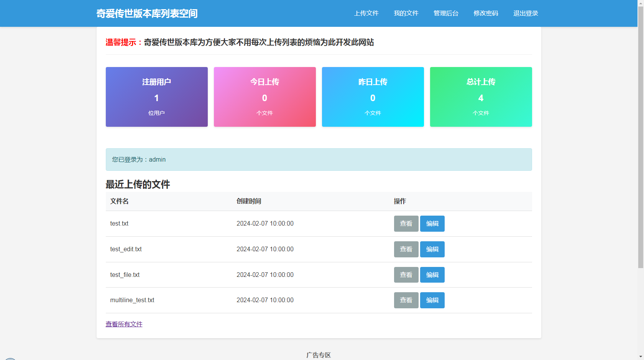Select 修改密码 in the navbar

click(486, 13)
